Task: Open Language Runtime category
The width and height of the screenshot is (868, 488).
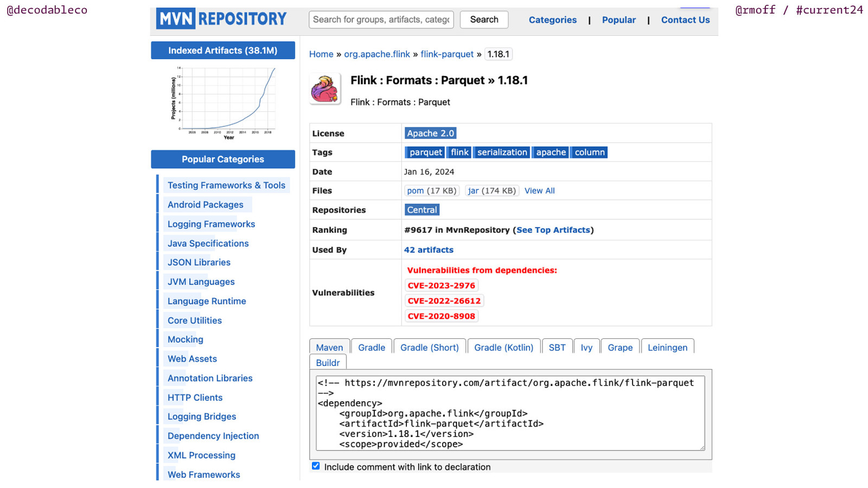Action: pyautogui.click(x=207, y=301)
